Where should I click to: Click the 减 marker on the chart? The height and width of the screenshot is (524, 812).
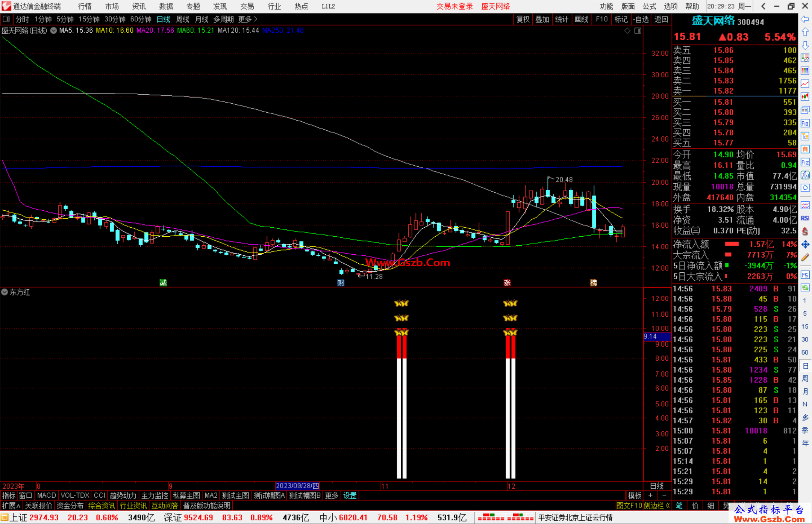tap(163, 282)
